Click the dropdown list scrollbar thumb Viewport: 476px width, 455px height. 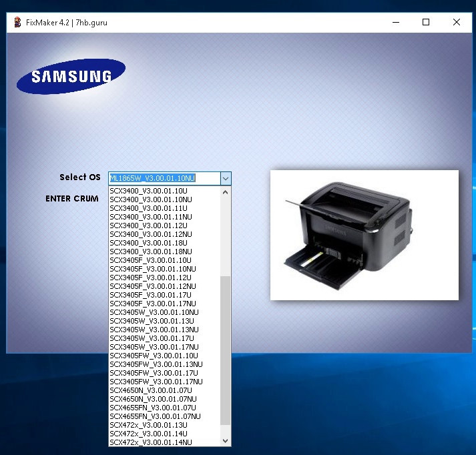point(225,350)
